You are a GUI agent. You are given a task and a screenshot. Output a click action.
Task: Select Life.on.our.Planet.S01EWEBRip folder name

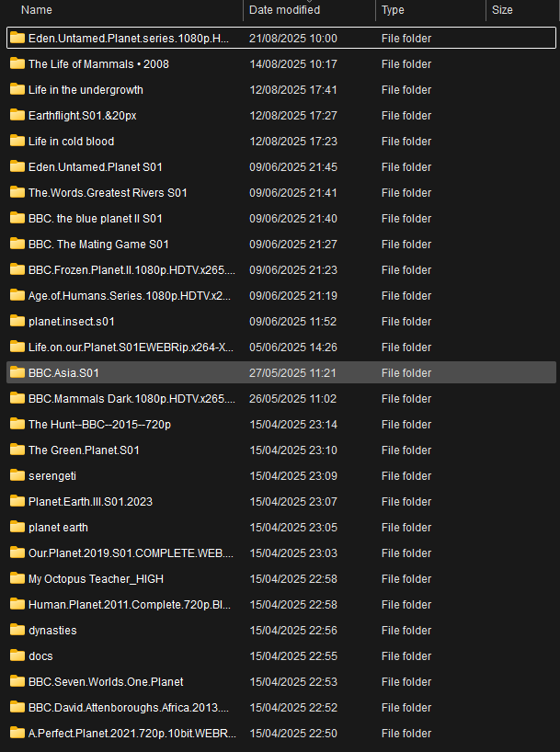(131, 348)
